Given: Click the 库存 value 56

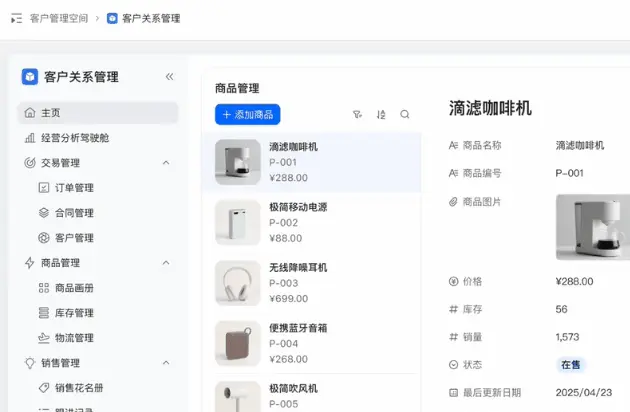Looking at the screenshot, I should point(561,309).
